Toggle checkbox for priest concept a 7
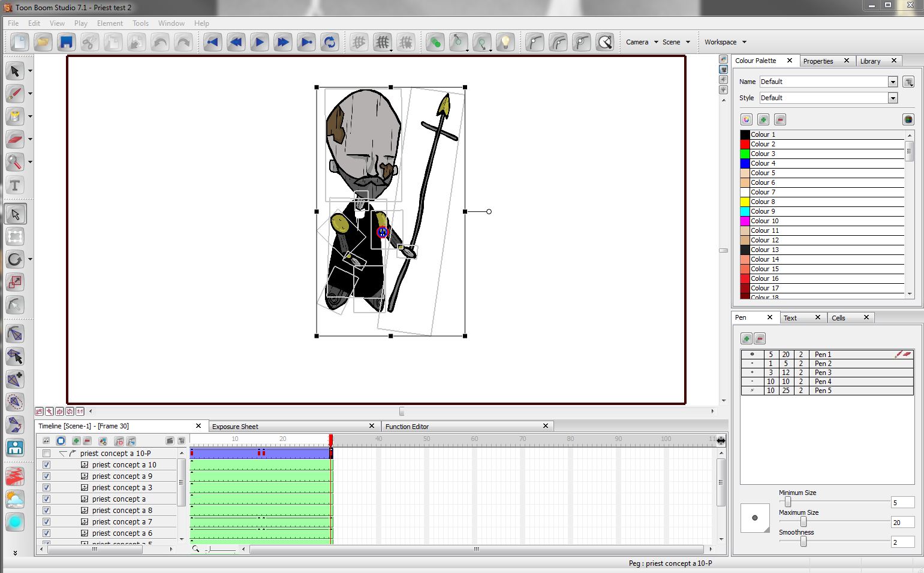The image size is (924, 573). [x=46, y=522]
